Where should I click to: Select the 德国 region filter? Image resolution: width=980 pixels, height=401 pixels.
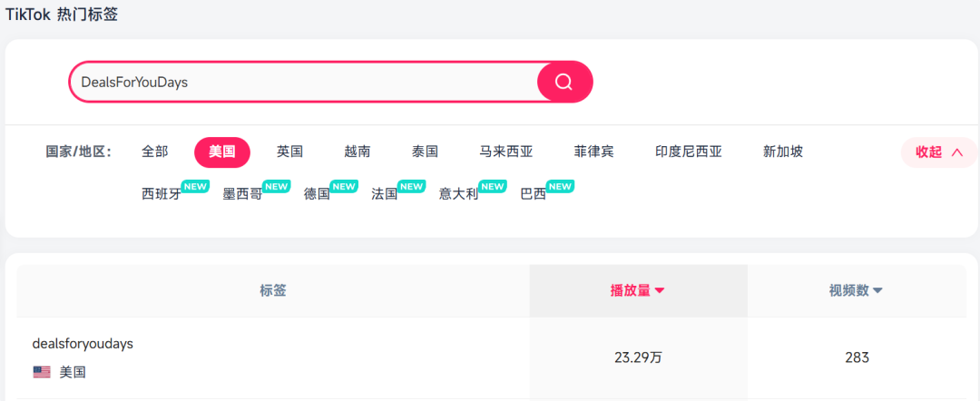point(317,194)
